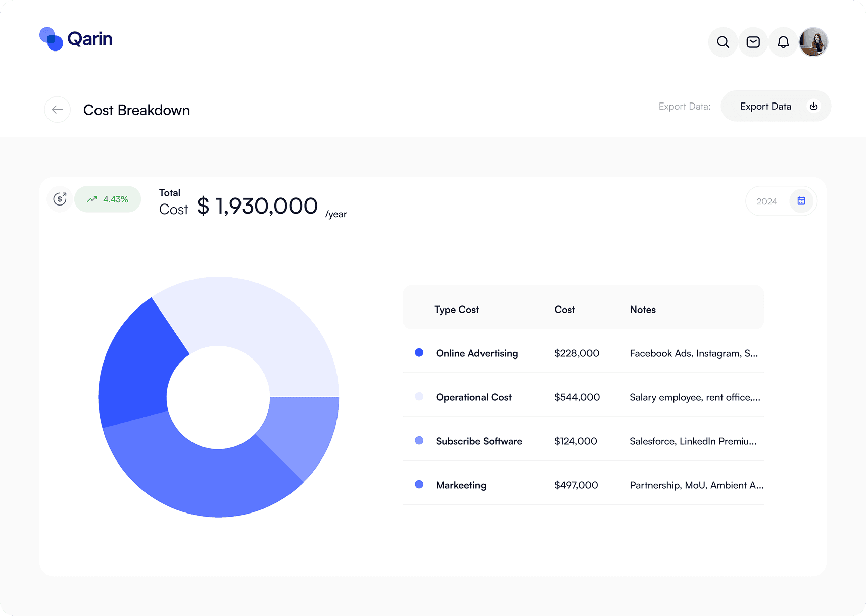Select the Cost column header
The width and height of the screenshot is (866, 616).
coord(564,309)
